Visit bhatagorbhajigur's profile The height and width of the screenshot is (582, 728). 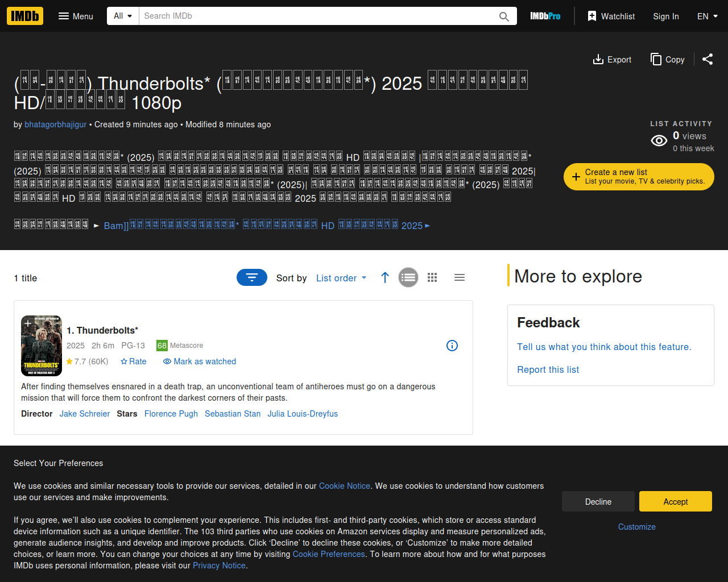55,124
